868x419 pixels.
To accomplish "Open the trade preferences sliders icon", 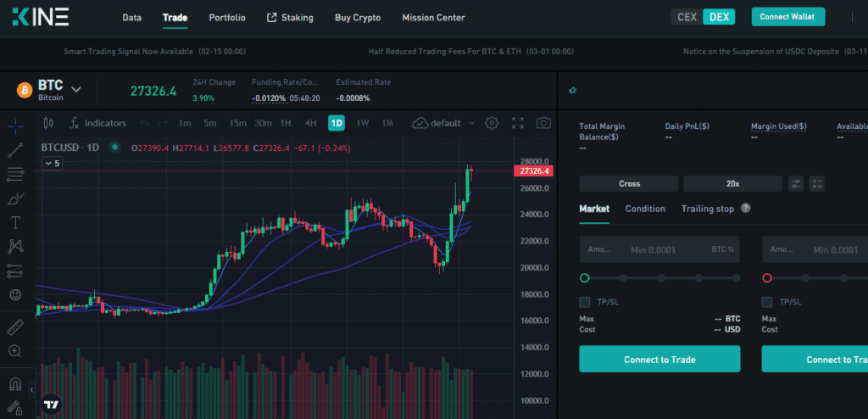I will (795, 184).
